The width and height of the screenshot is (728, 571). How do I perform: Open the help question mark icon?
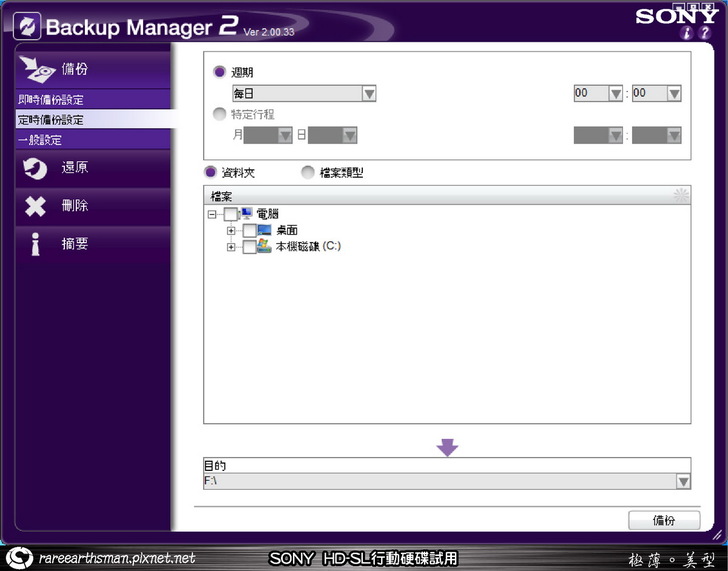(707, 33)
